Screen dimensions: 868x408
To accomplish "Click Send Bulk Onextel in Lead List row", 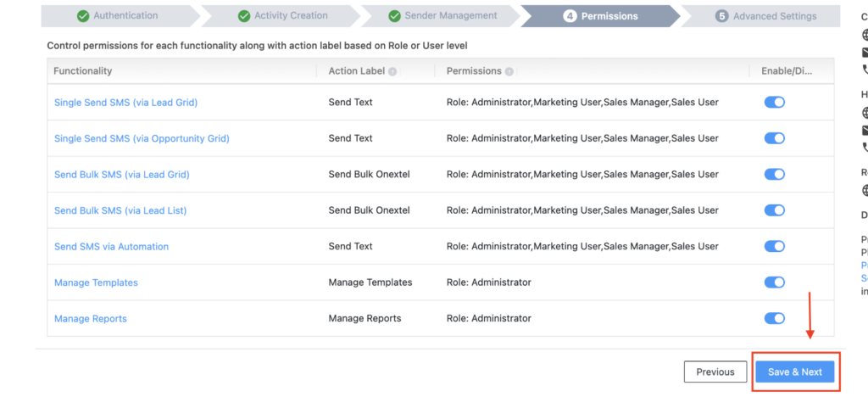I will (370, 210).
